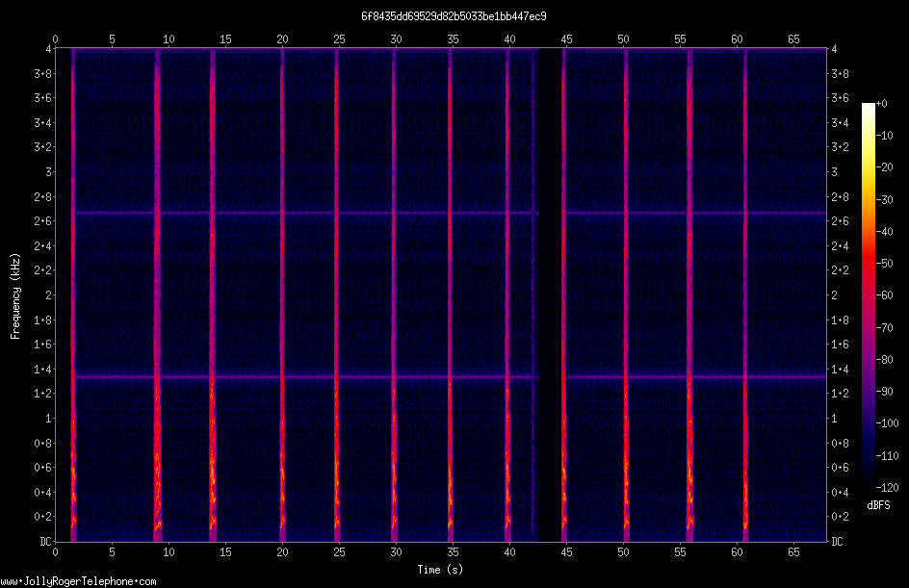Click "2•6" on the right frequency axis
Image resolution: width=909 pixels, height=588 pixels.
(x=840, y=221)
